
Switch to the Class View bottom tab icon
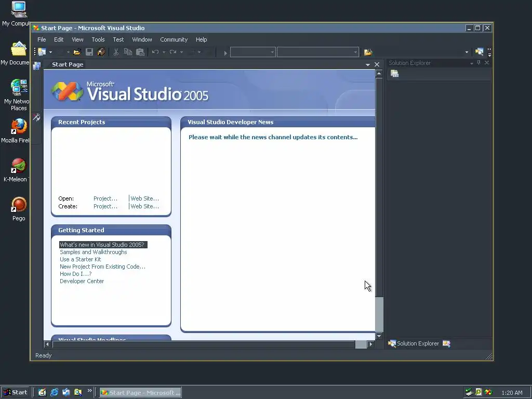pyautogui.click(x=446, y=344)
